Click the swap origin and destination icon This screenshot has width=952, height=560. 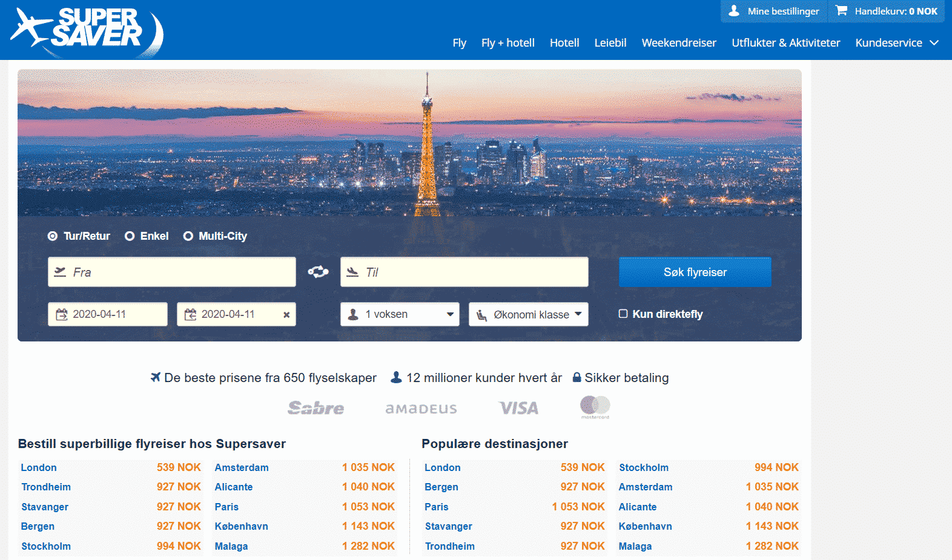318,272
